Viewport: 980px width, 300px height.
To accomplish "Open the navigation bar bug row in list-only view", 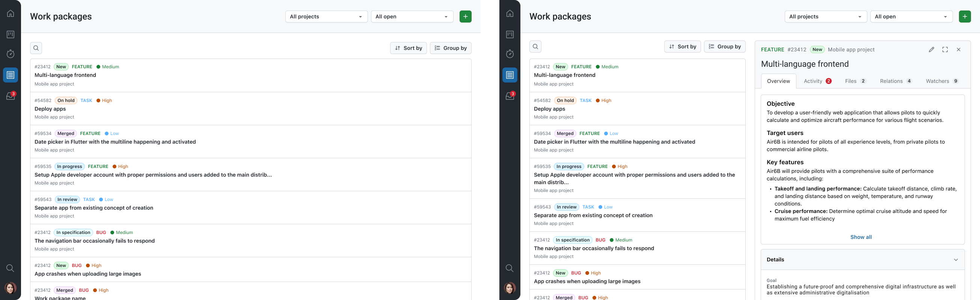I will point(251,241).
